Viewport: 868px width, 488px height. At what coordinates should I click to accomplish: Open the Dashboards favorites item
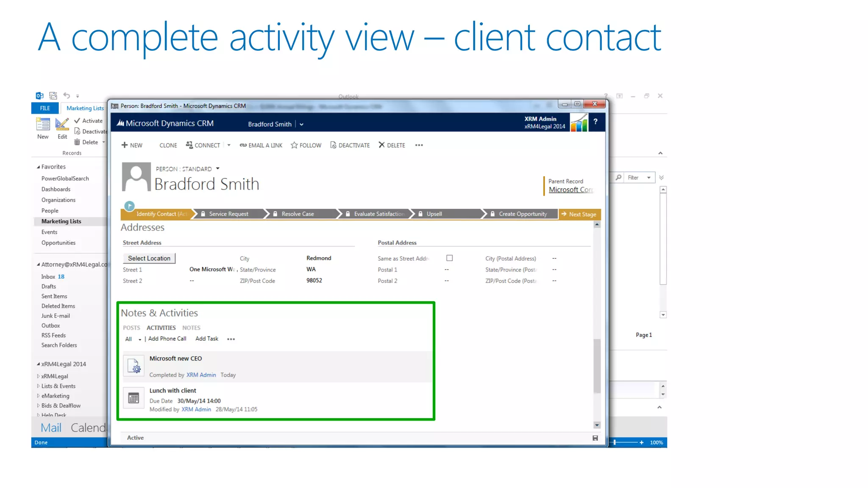[56, 189]
